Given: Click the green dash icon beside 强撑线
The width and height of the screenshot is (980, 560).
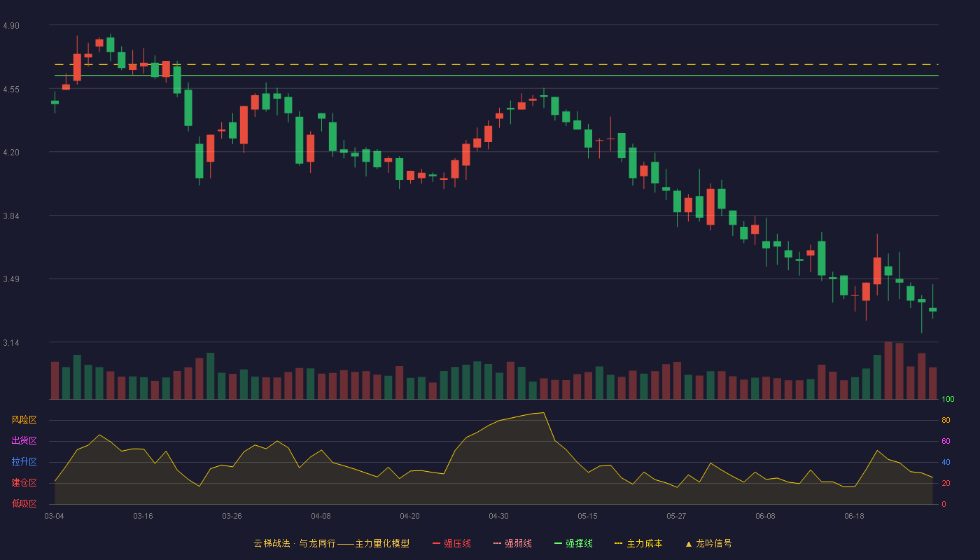Looking at the screenshot, I should coord(559,543).
